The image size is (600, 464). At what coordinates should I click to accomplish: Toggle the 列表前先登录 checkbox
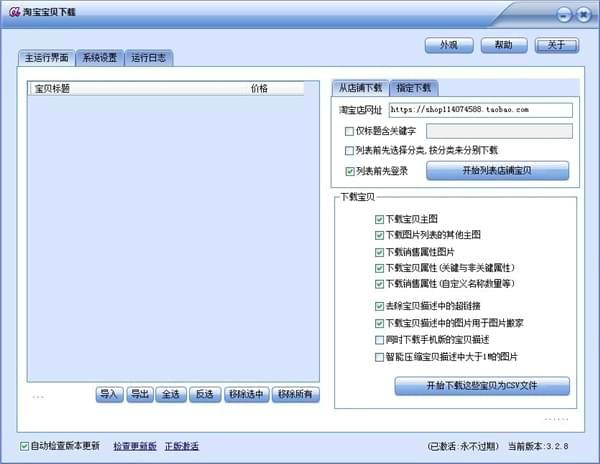pos(349,171)
